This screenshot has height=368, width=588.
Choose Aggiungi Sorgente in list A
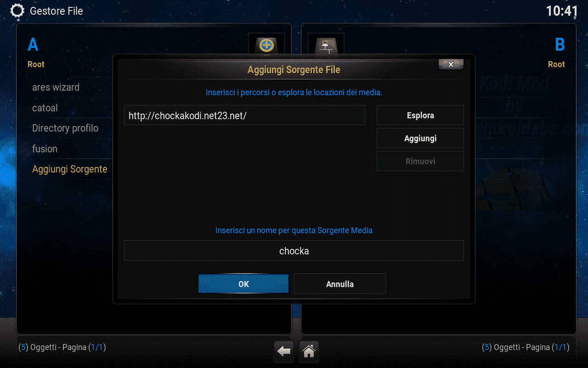(x=70, y=169)
